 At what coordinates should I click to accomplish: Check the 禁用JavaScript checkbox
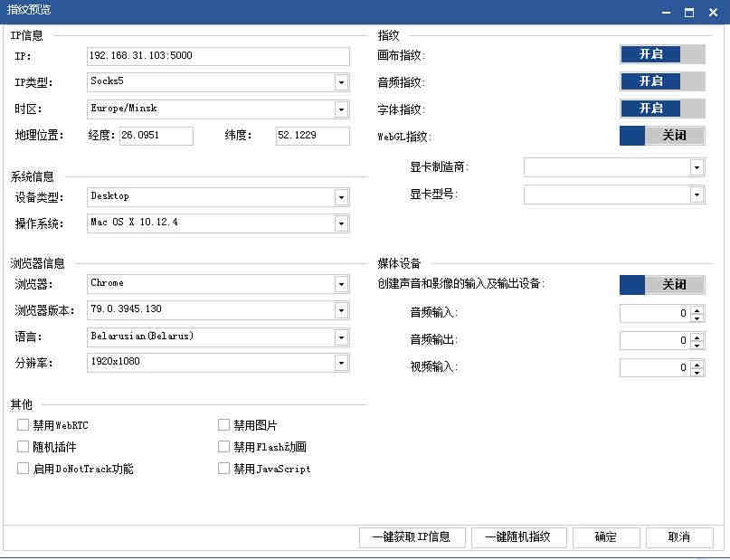pyautogui.click(x=223, y=468)
